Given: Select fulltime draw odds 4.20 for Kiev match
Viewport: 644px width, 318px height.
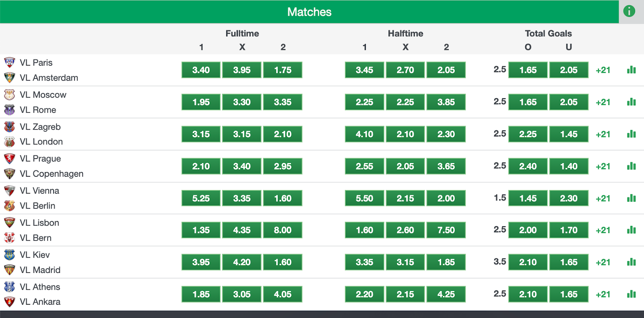Looking at the screenshot, I should click(242, 262).
